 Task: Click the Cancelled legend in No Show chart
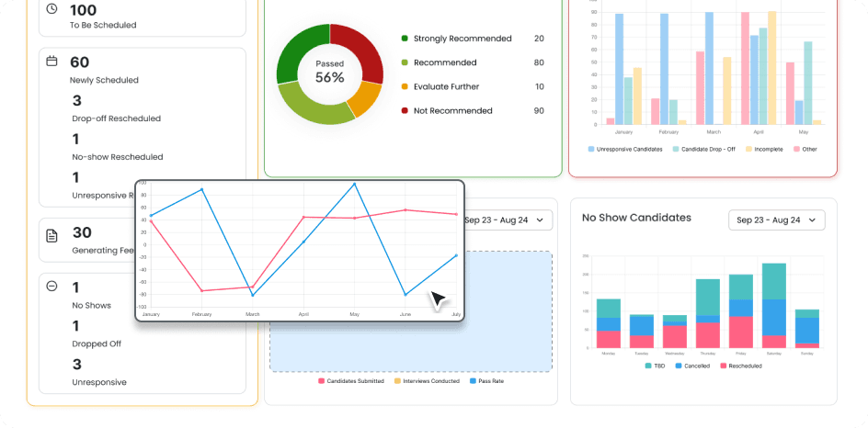(x=692, y=366)
